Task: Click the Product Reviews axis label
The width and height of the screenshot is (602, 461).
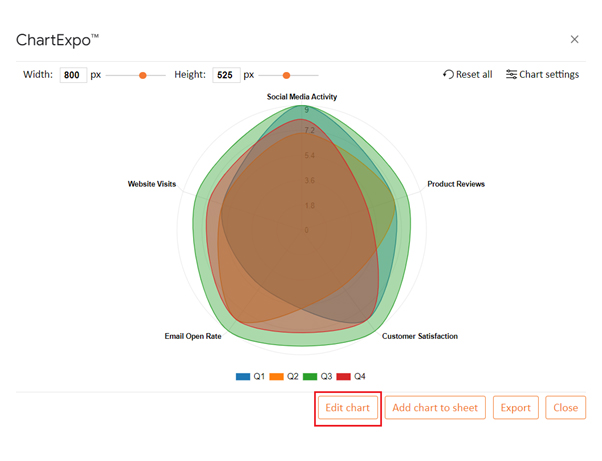Action: (456, 184)
